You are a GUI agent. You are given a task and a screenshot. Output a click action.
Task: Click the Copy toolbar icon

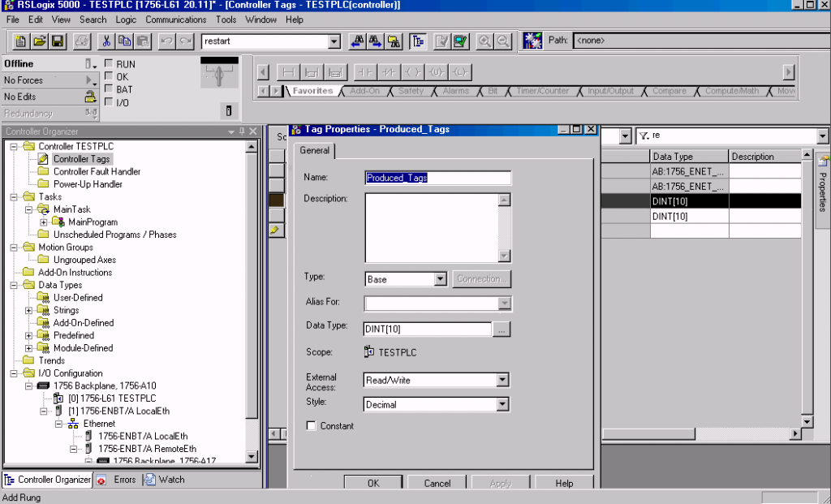pyautogui.click(x=124, y=41)
